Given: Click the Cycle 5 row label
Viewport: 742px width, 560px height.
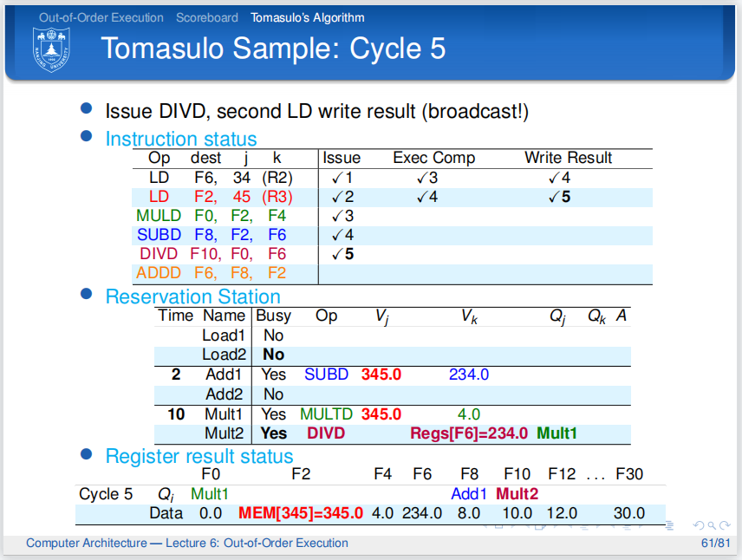Looking at the screenshot, I should 106,494.
